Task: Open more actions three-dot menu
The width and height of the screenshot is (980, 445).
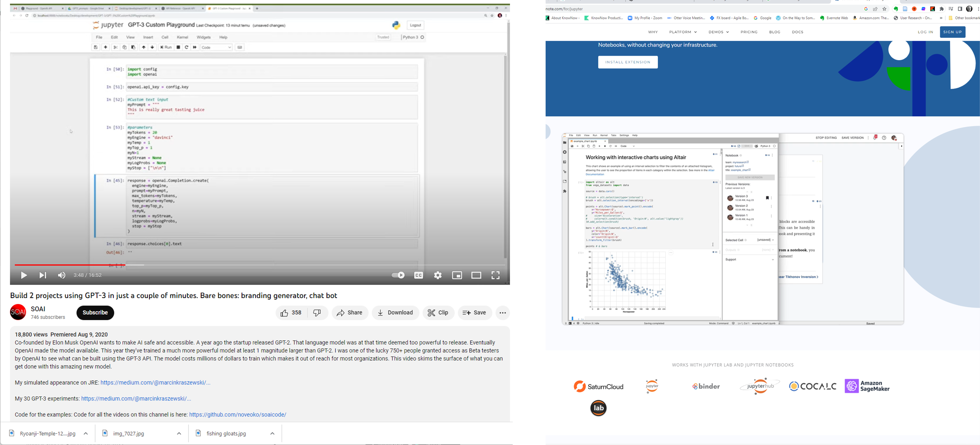Action: (503, 313)
